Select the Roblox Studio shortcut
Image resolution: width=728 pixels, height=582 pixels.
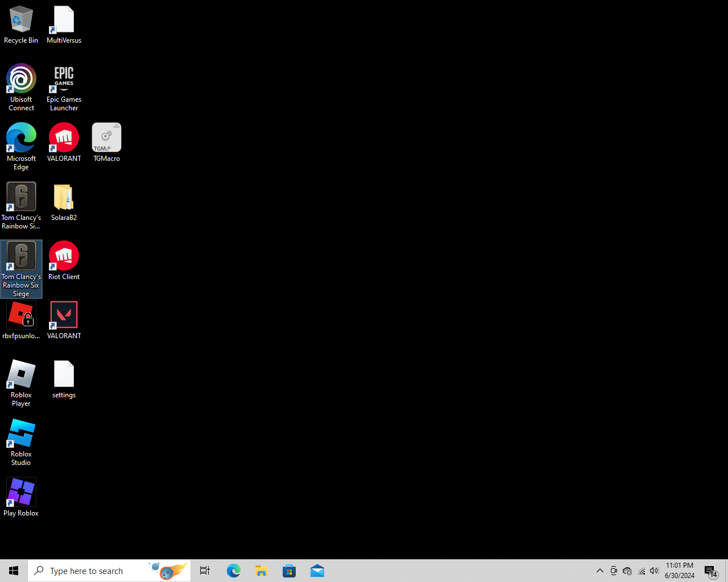21,442
